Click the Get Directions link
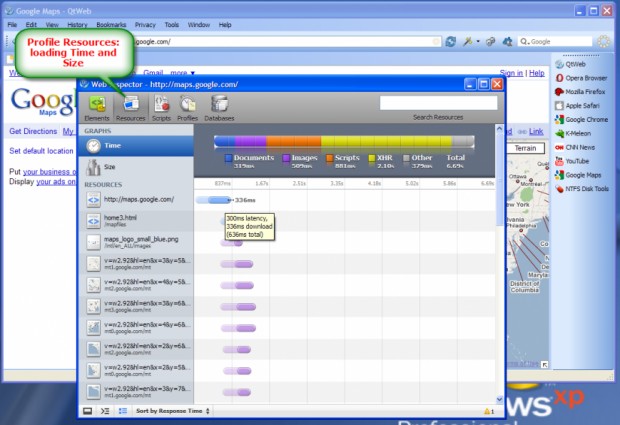The height and width of the screenshot is (425, 620). pos(33,131)
